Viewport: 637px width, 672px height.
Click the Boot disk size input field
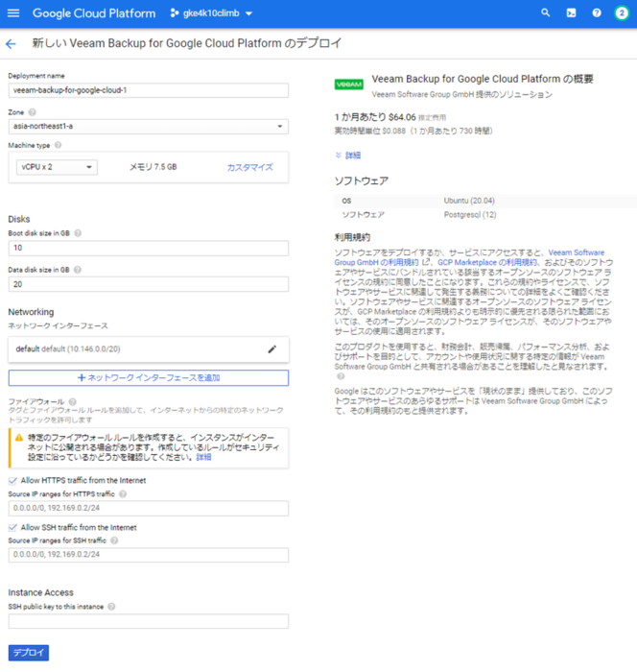pyautogui.click(x=148, y=249)
